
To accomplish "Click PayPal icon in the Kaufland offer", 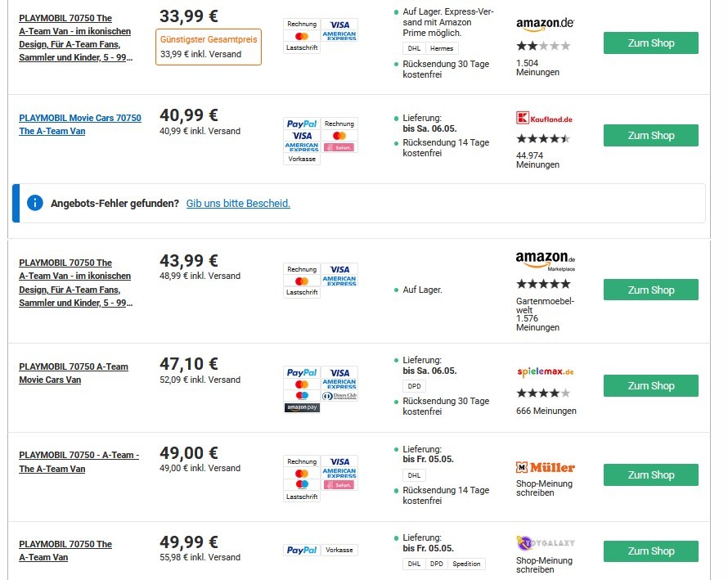I will point(301,124).
